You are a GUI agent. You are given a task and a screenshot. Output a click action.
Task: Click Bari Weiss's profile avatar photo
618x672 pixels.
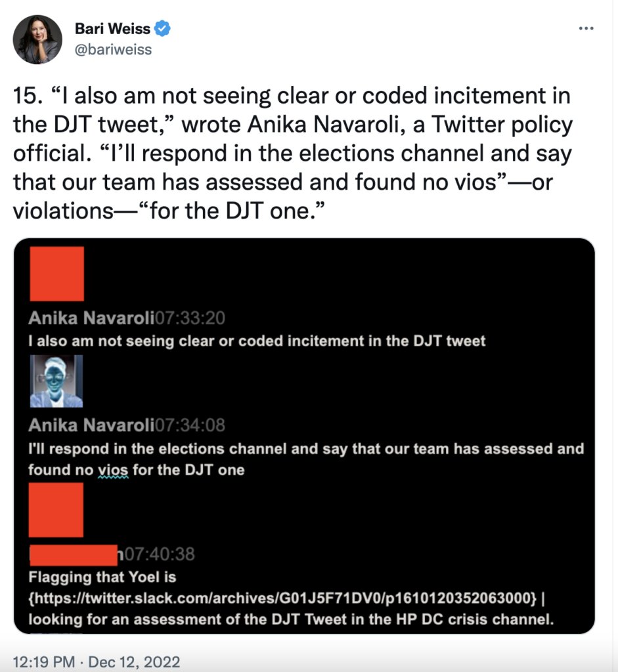pos(37,39)
